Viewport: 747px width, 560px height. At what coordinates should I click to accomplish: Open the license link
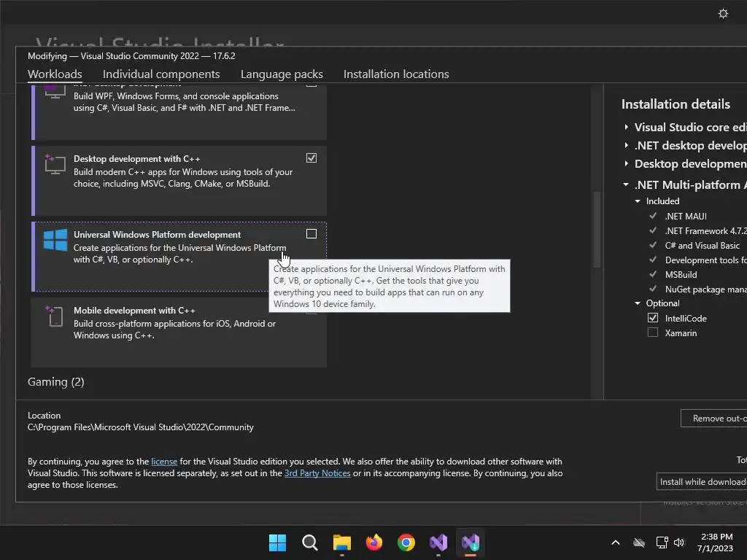coord(164,462)
